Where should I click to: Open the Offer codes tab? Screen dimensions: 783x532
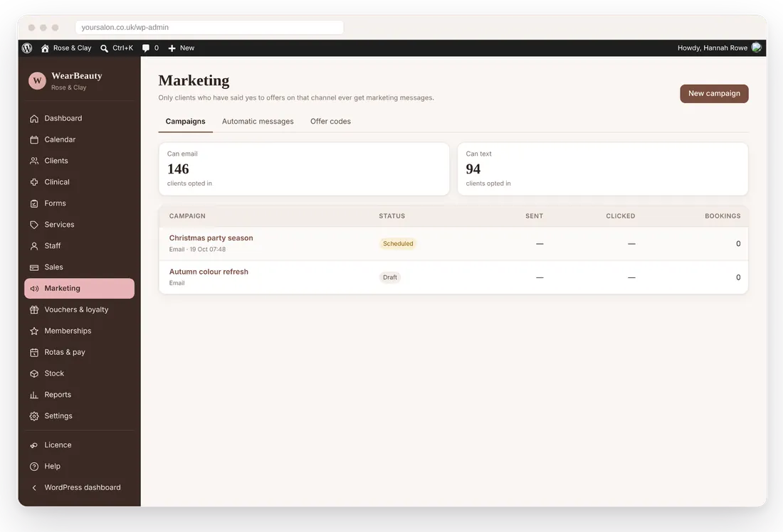pyautogui.click(x=330, y=122)
